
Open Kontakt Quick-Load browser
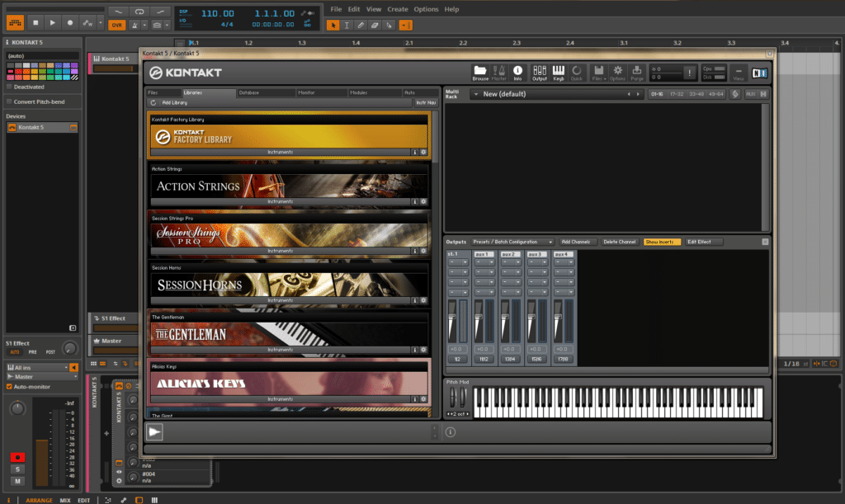coord(577,73)
